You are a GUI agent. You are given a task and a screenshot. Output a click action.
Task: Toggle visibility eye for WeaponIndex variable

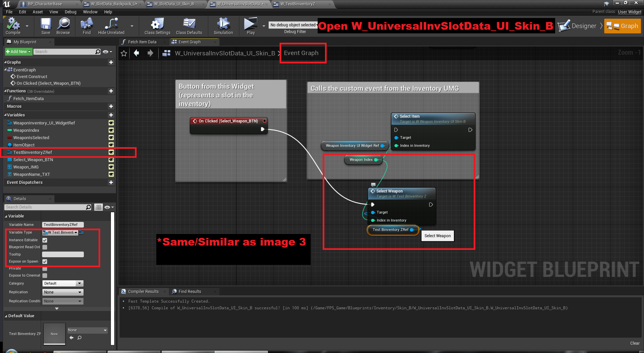click(111, 130)
